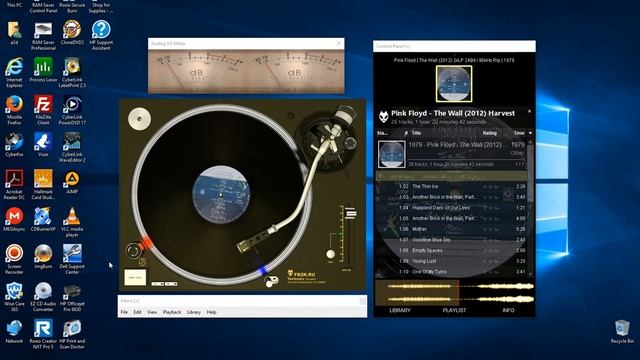Open the Vuze desktop icon
The height and width of the screenshot is (360, 640).
(x=43, y=144)
